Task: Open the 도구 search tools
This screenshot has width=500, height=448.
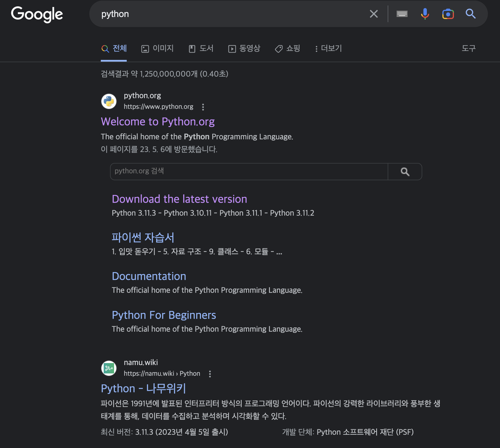Action: click(x=469, y=48)
